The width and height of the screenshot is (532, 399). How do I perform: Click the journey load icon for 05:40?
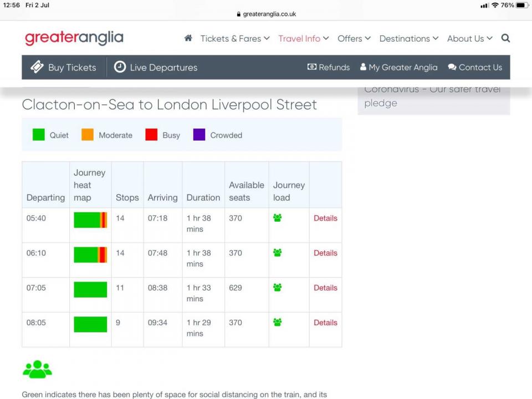pyautogui.click(x=278, y=218)
